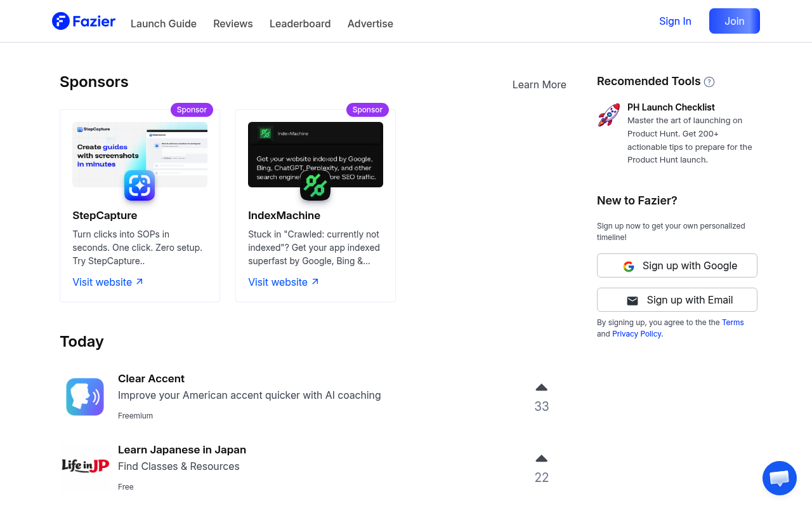Sign up with Email

pos(677,300)
